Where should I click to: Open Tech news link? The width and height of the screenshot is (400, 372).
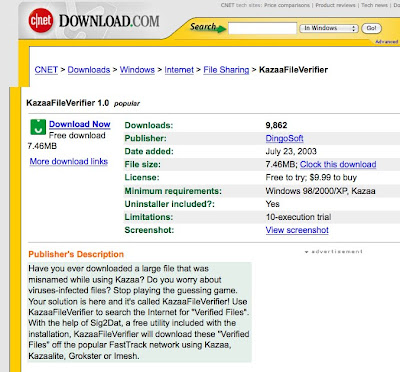coord(374,5)
